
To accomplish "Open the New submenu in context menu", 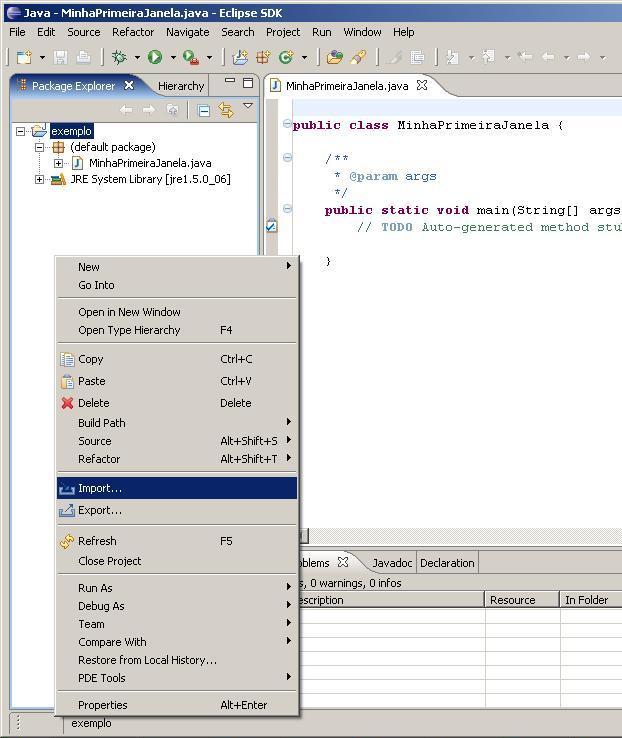I will click(x=177, y=267).
